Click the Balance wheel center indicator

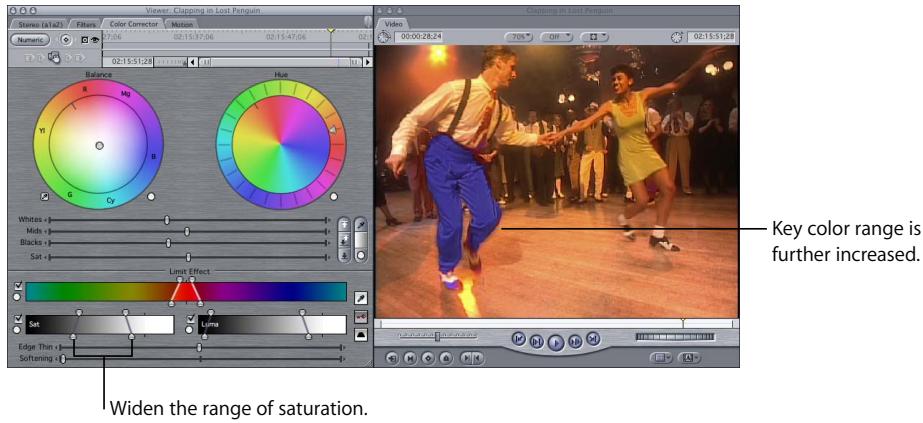coord(99,145)
